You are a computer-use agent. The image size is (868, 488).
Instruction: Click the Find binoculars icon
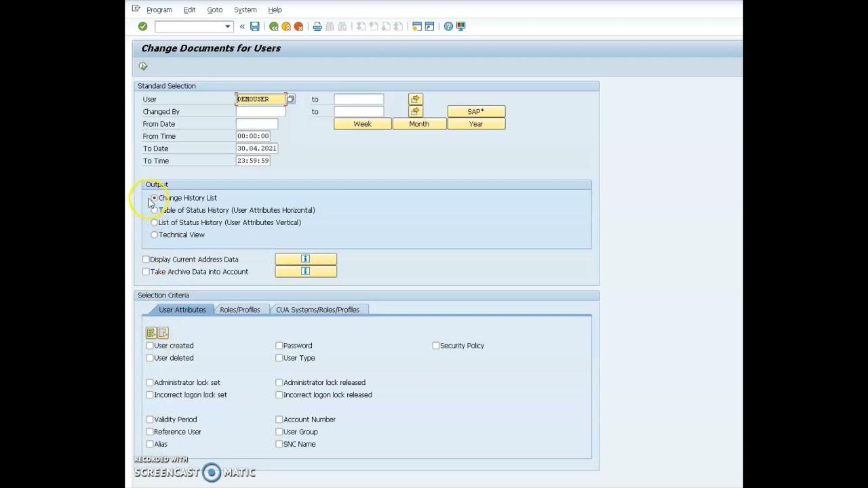330,26
